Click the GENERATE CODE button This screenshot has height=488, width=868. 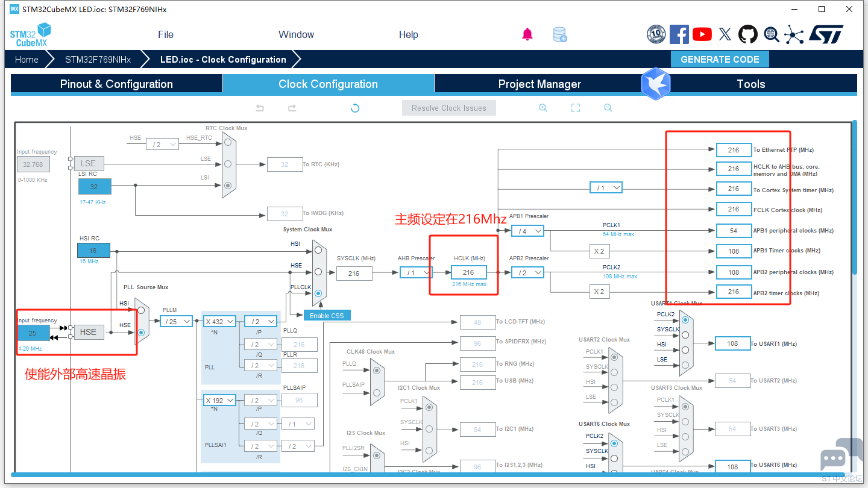tap(720, 59)
